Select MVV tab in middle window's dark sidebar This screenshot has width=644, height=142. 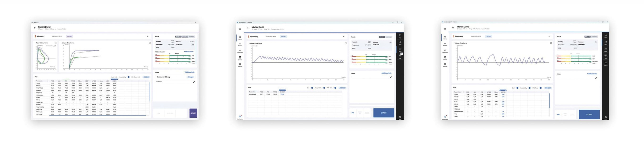[x=400, y=50]
